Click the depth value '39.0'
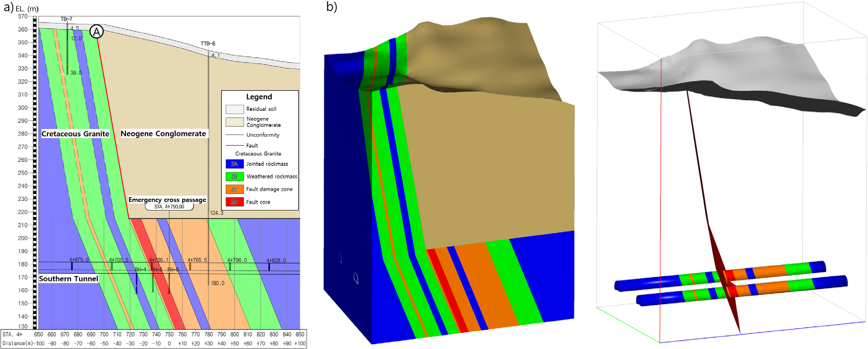868x349 pixels. tap(76, 73)
